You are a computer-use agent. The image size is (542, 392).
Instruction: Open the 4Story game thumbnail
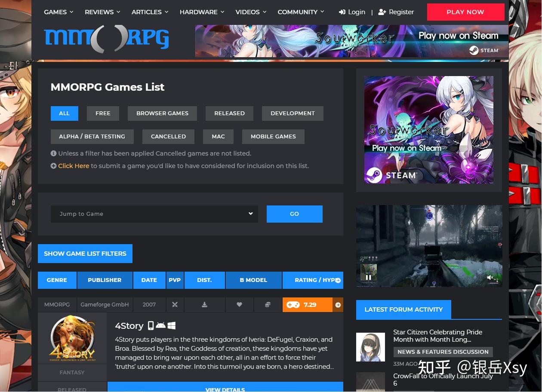(x=72, y=338)
